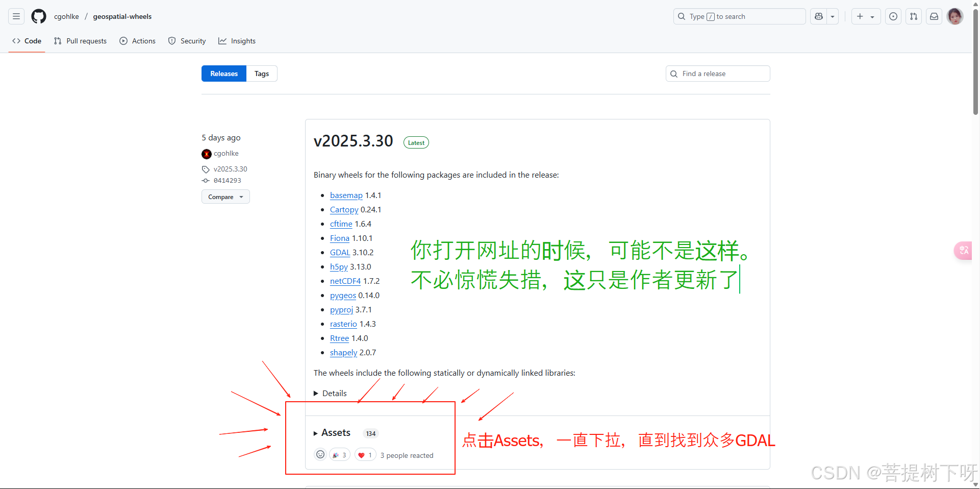Open the Fiona package link

[339, 238]
